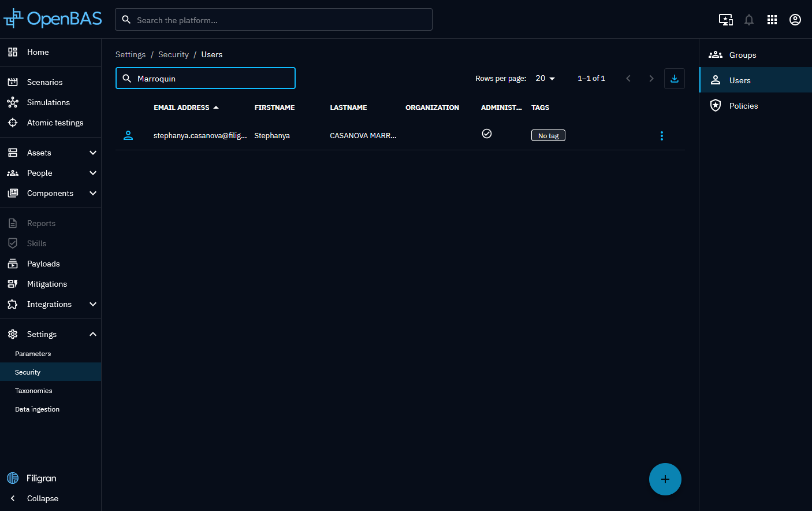Open the Rows per page dropdown
Viewport: 812px width, 511px height.
[x=545, y=79]
